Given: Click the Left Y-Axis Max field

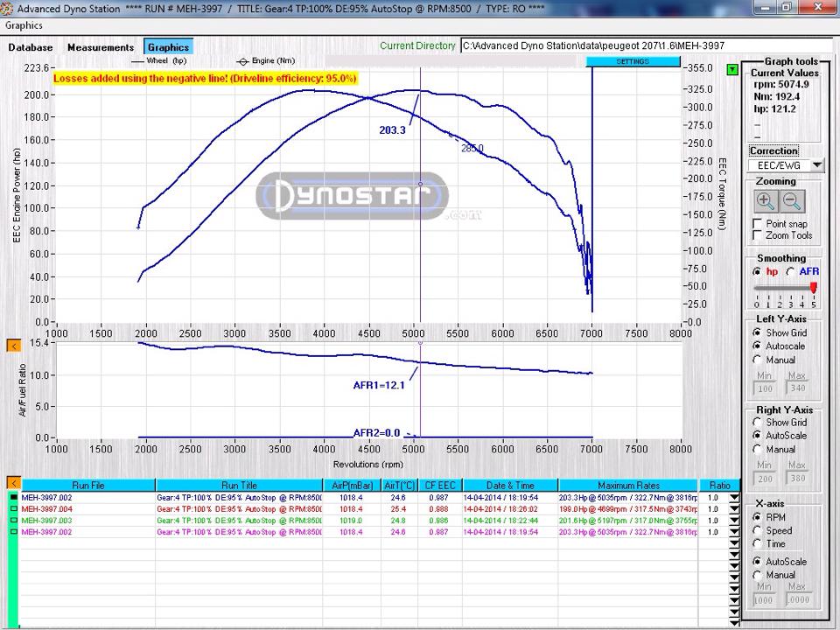Looking at the screenshot, I should (x=798, y=388).
